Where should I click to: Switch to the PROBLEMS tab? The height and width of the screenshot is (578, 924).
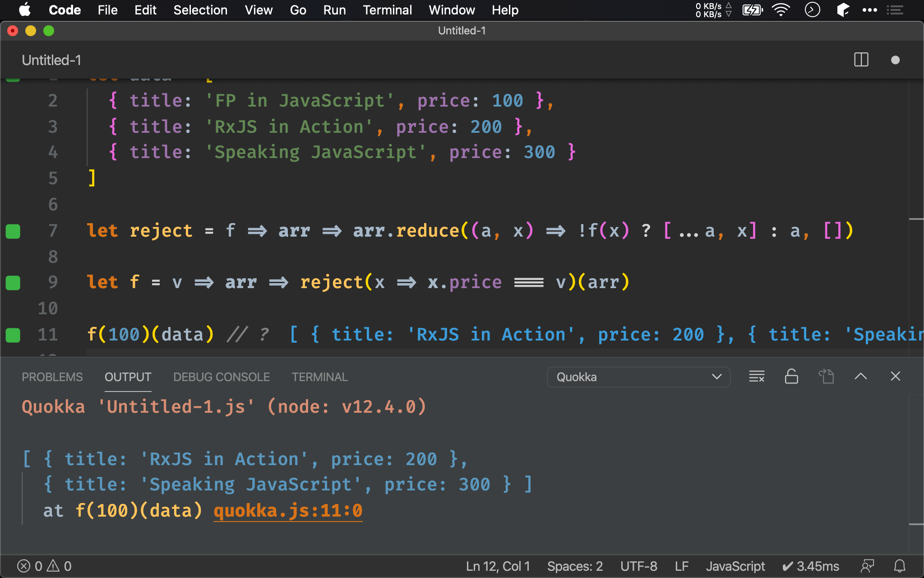[x=51, y=377]
